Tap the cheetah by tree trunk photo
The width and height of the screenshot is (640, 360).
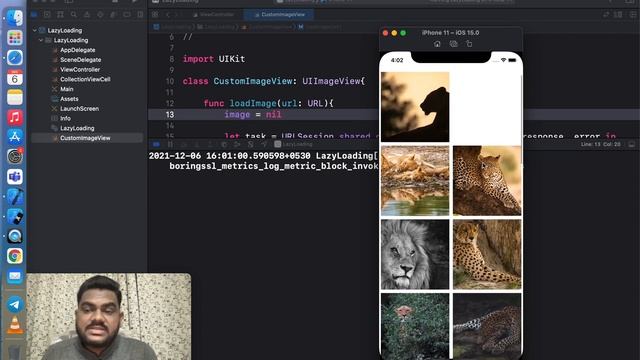(x=487, y=254)
